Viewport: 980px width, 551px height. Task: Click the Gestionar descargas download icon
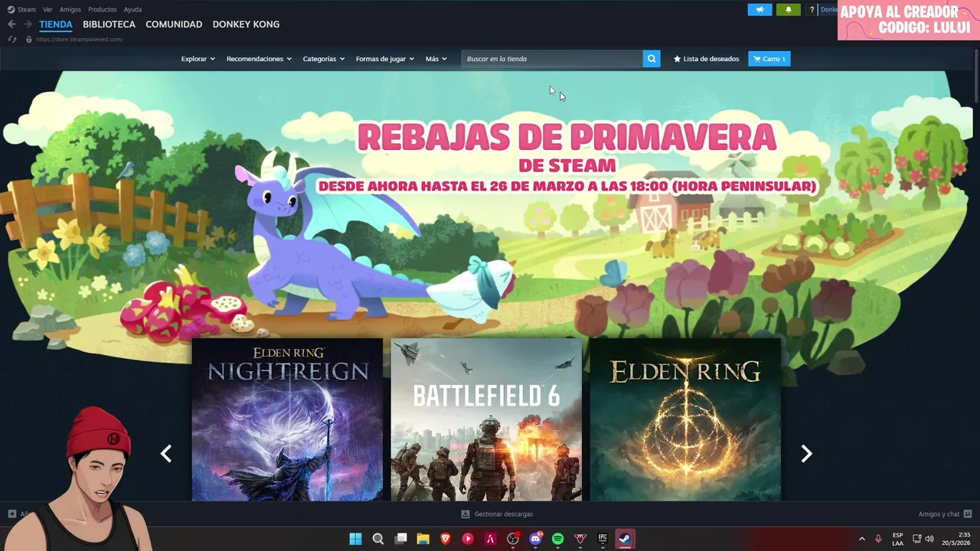tap(465, 514)
